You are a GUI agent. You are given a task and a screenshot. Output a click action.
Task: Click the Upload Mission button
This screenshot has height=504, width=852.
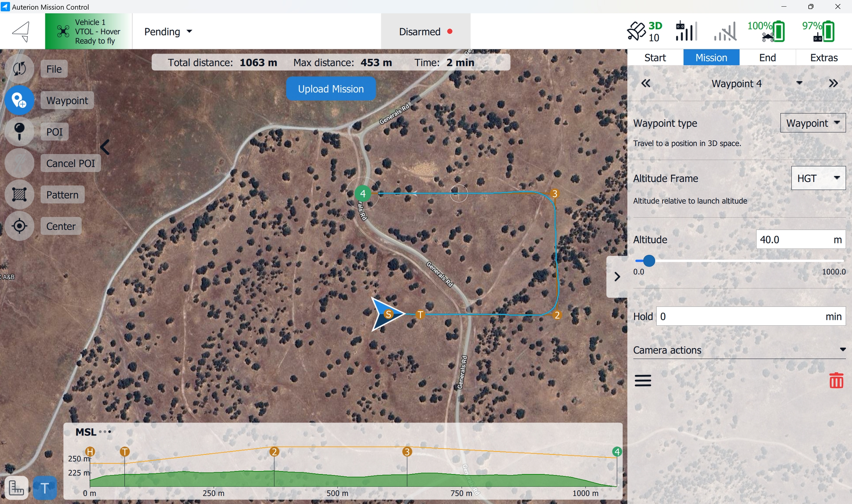click(331, 89)
